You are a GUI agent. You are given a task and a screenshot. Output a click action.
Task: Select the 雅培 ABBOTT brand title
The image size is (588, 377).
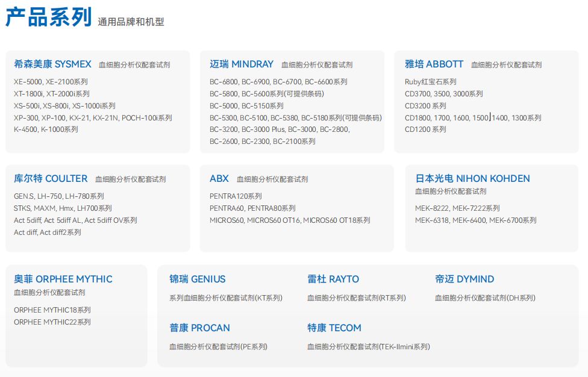pyautogui.click(x=434, y=64)
